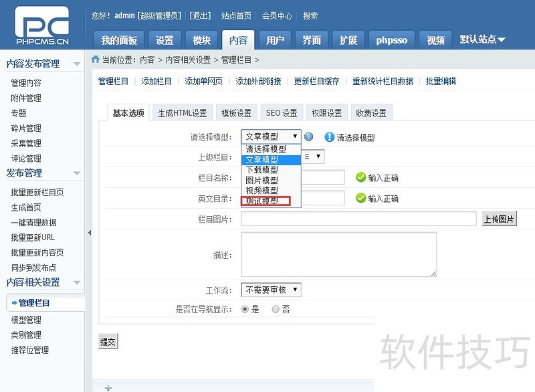Click inside the 描述 text area
This screenshot has height=392, width=535.
pyautogui.click(x=339, y=254)
